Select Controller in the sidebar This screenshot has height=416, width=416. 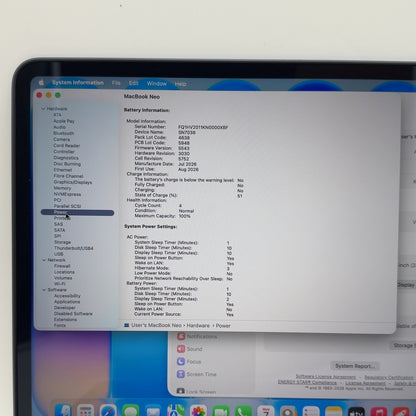click(x=64, y=151)
